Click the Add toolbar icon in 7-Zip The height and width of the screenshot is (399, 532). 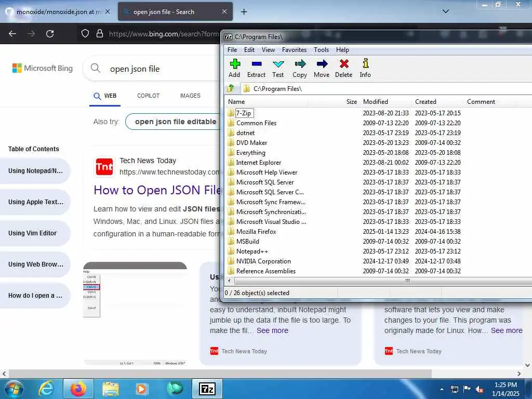point(234,68)
